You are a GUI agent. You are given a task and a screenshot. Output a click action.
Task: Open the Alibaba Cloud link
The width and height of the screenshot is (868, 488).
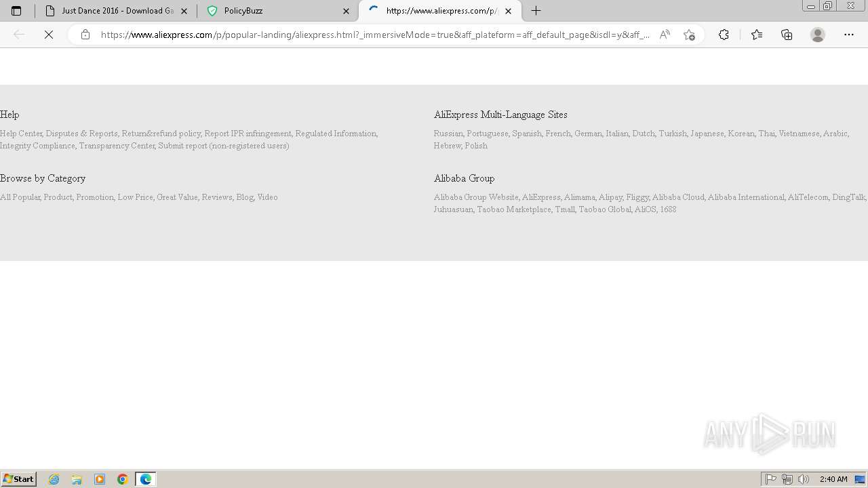click(678, 197)
